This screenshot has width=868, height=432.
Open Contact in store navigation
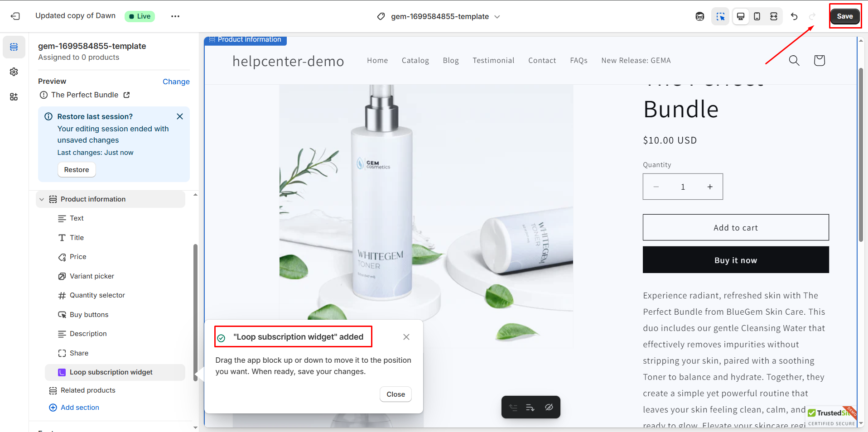[x=542, y=61]
